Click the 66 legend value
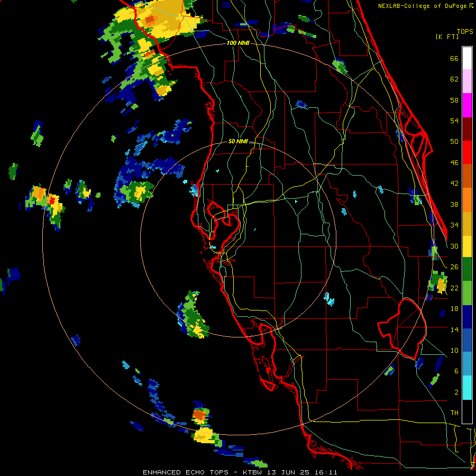Screen dimensions: 476x476 pyautogui.click(x=454, y=58)
